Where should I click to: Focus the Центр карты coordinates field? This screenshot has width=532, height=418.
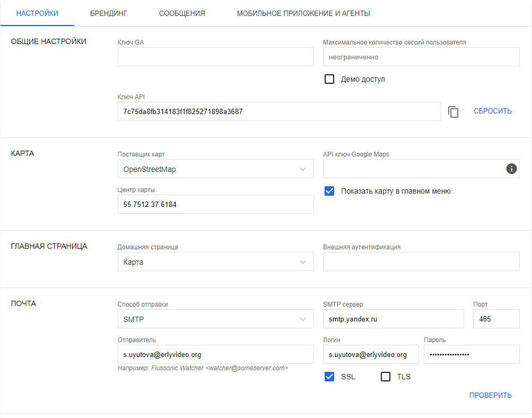(215, 204)
